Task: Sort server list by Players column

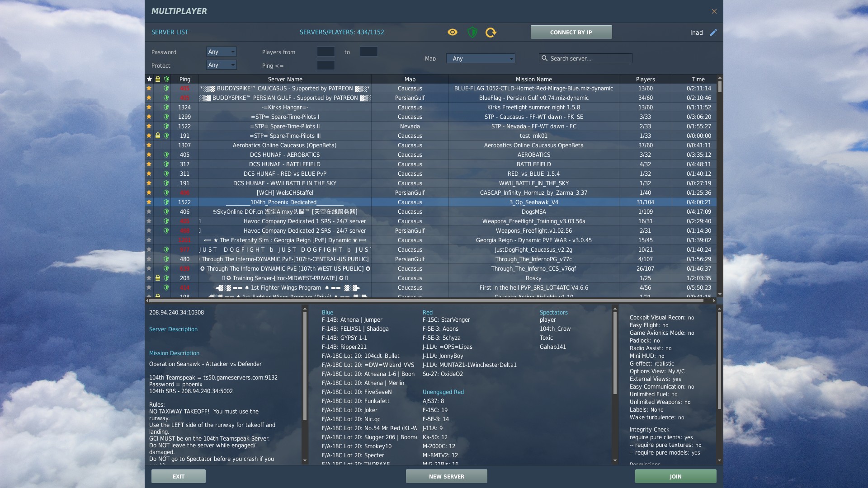Action: point(646,79)
